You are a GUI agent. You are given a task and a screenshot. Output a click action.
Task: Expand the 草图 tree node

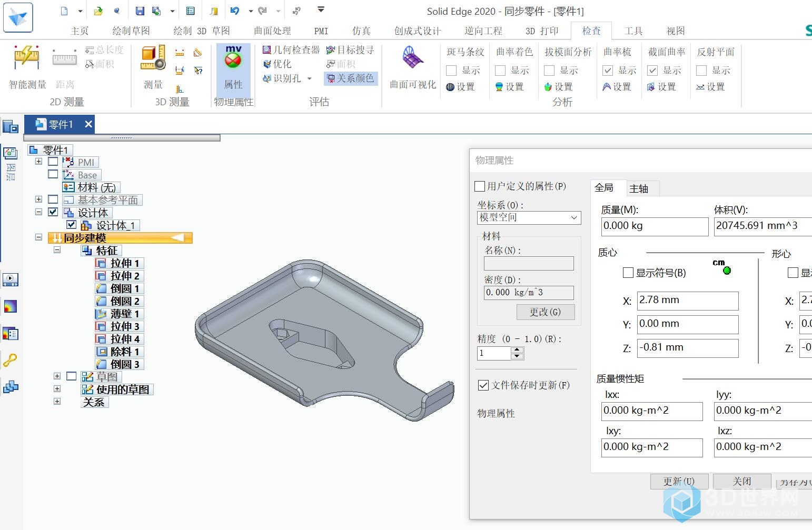click(x=57, y=376)
